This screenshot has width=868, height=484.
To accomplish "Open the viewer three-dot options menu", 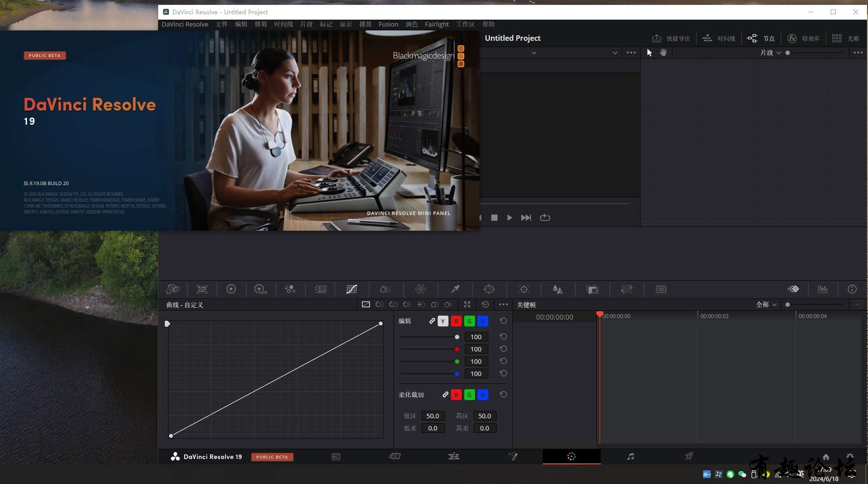I will pos(631,53).
